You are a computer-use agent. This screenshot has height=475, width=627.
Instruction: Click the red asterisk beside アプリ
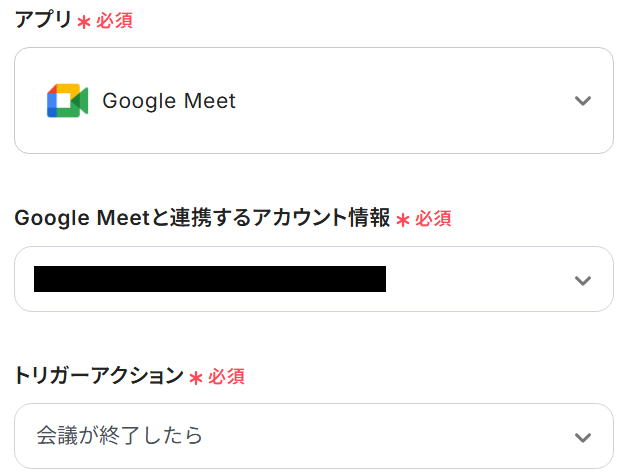[x=84, y=22]
